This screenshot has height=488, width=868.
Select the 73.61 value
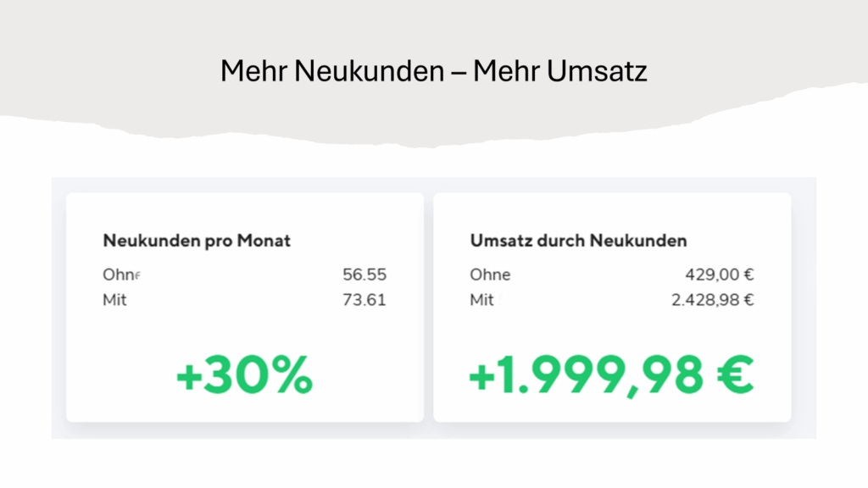(x=364, y=299)
